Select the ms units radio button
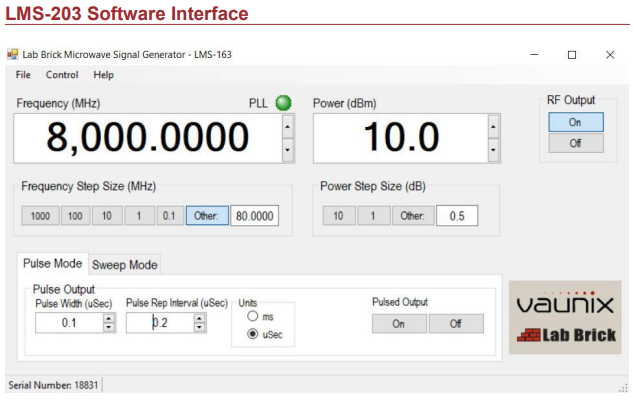This screenshot has width=634, height=403. click(x=253, y=316)
